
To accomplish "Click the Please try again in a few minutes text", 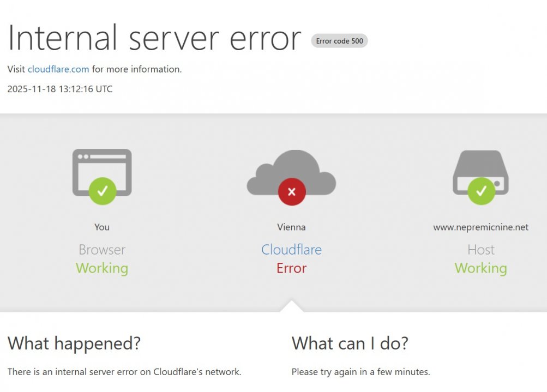I will tap(360, 372).
